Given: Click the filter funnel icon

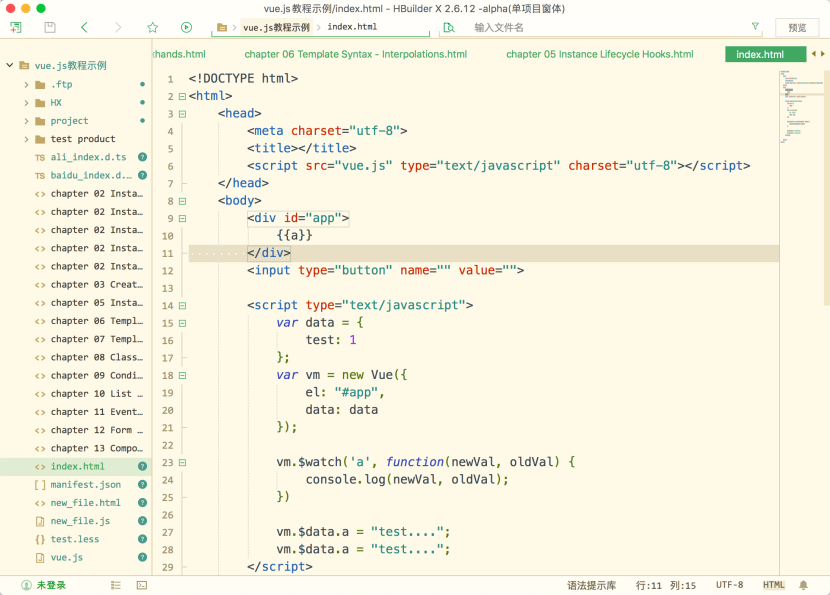Looking at the screenshot, I should 755,26.
